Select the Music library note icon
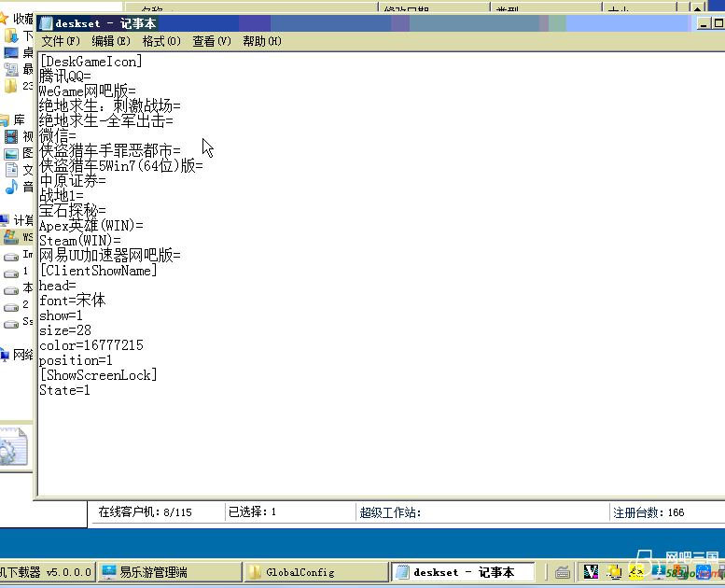This screenshot has width=725, height=588. click(x=11, y=187)
